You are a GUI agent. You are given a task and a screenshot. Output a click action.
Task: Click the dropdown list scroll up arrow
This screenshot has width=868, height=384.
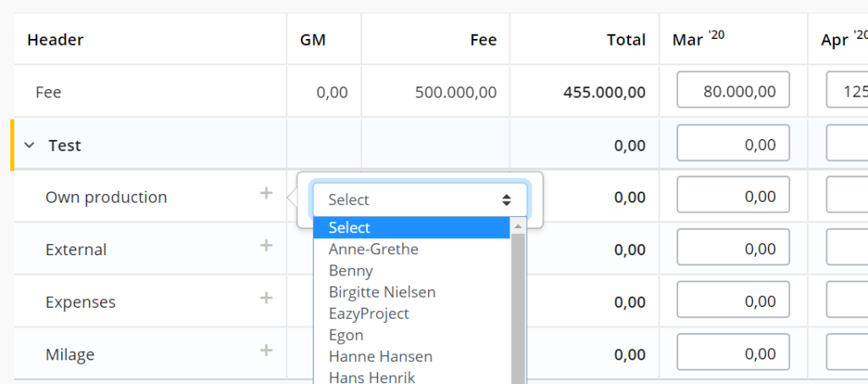click(518, 225)
